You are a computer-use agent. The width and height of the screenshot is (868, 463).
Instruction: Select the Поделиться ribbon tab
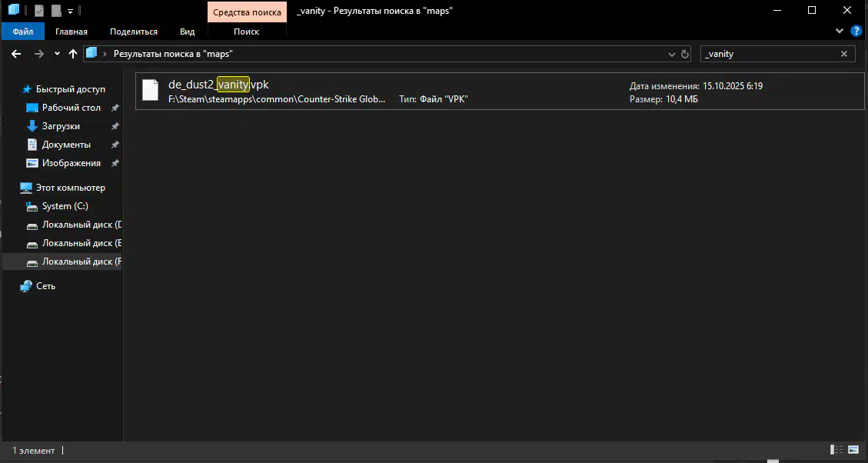point(134,32)
